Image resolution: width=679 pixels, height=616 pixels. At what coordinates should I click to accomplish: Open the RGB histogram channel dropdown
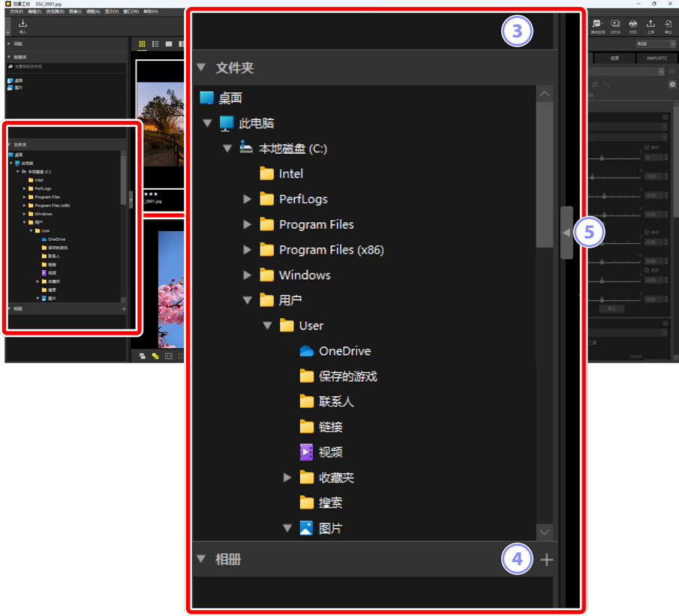click(655, 44)
